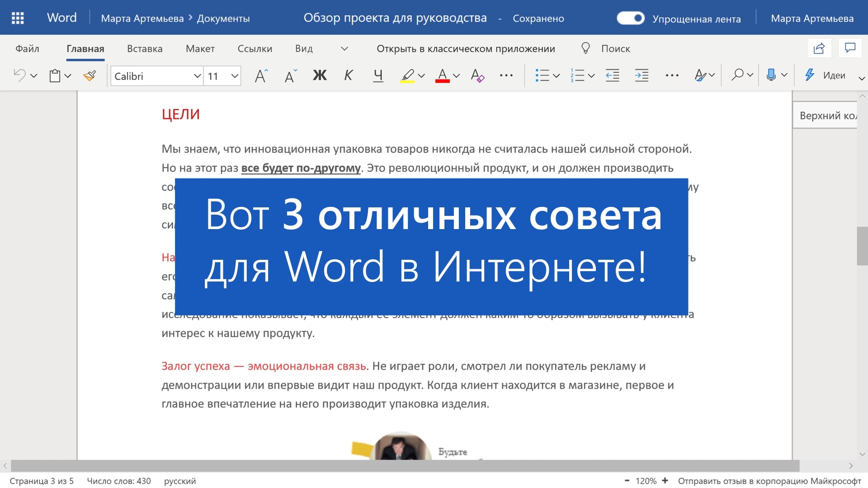Open the app launcher grid
Viewport: 868px width, 488px height.
coord(18,18)
